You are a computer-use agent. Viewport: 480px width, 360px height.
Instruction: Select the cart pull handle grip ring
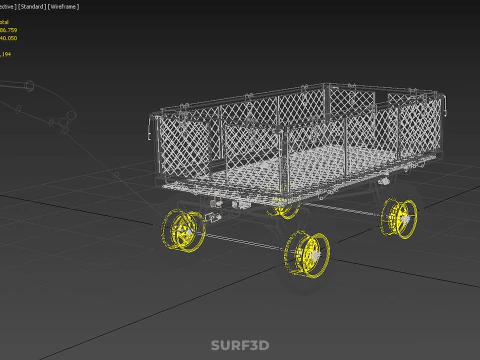[x=29, y=85]
